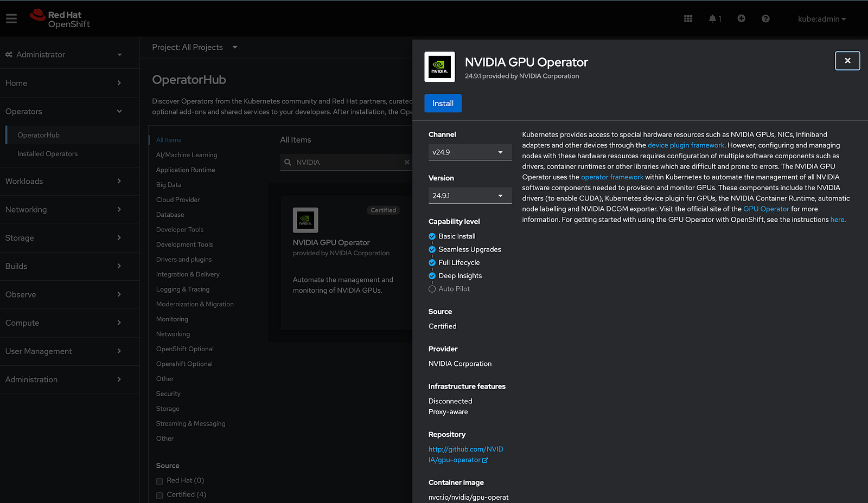Select the All Items category

pos(169,140)
